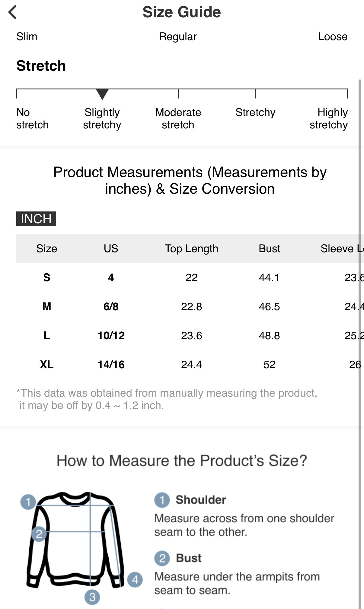Image resolution: width=364 pixels, height=609 pixels.
Task: Click numbered badge 1 on sweater diagram
Action: point(28,502)
